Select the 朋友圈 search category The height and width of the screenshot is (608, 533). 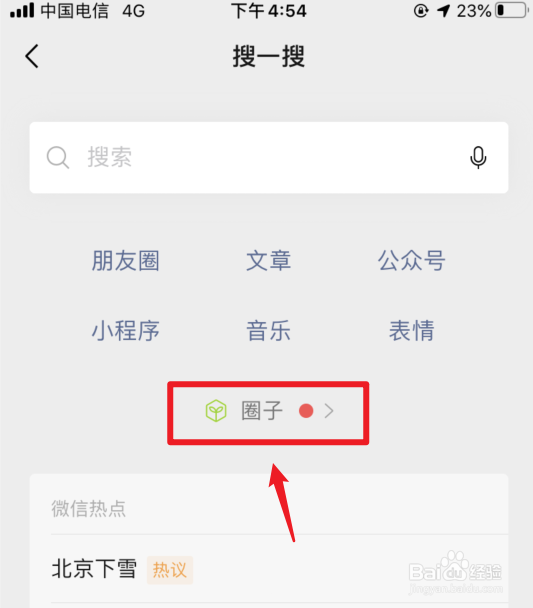click(x=126, y=260)
